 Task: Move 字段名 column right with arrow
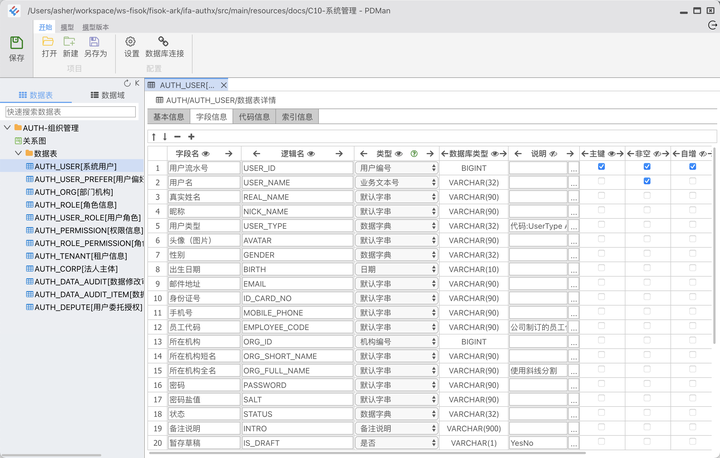coord(229,153)
